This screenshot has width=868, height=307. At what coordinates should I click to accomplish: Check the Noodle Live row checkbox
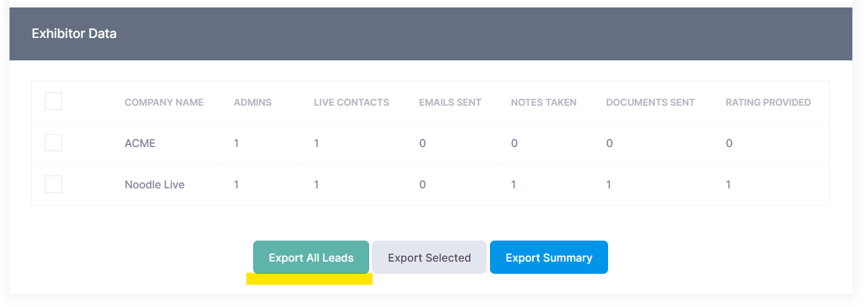click(x=53, y=184)
